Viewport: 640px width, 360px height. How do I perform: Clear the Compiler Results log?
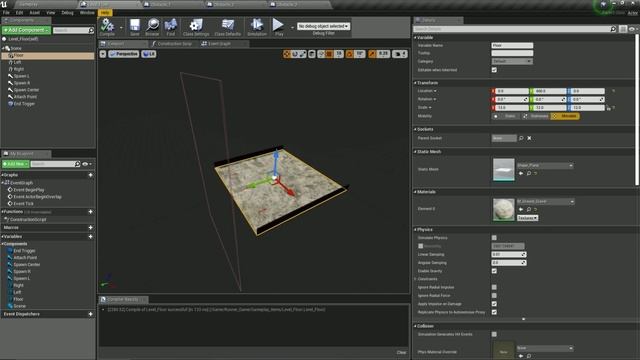401,352
